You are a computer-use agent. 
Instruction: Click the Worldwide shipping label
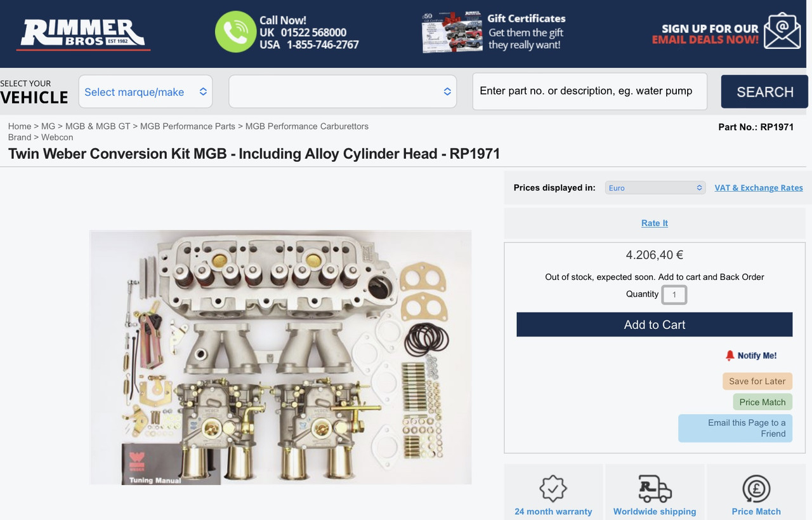pyautogui.click(x=655, y=511)
